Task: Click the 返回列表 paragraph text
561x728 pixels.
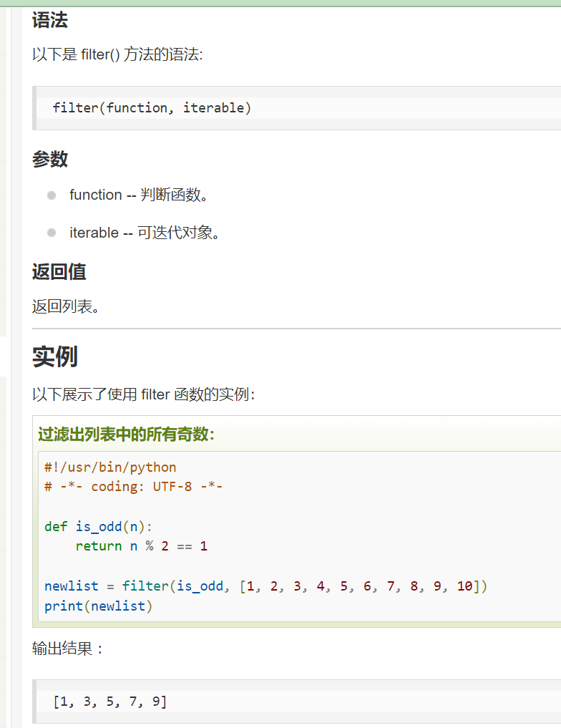Action: [x=65, y=306]
